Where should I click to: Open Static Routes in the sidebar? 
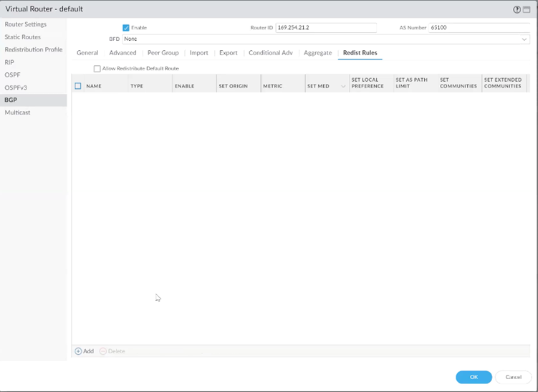pyautogui.click(x=23, y=37)
